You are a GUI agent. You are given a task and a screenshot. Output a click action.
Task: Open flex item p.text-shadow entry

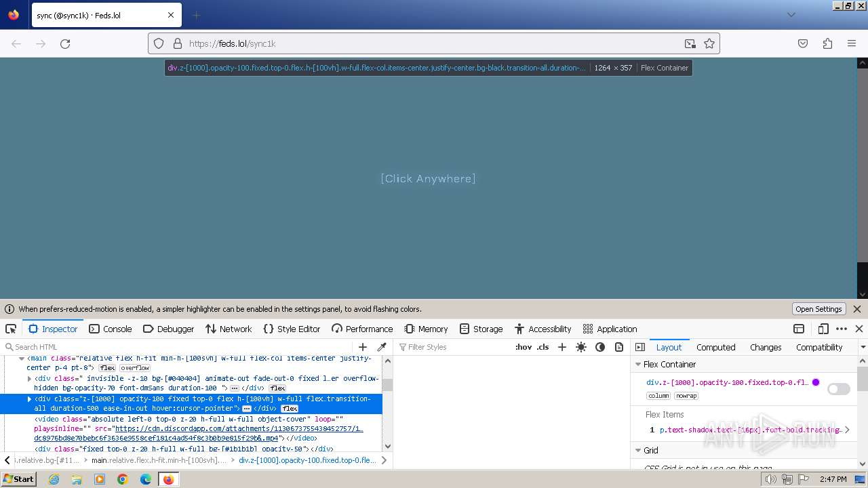[751, 430]
